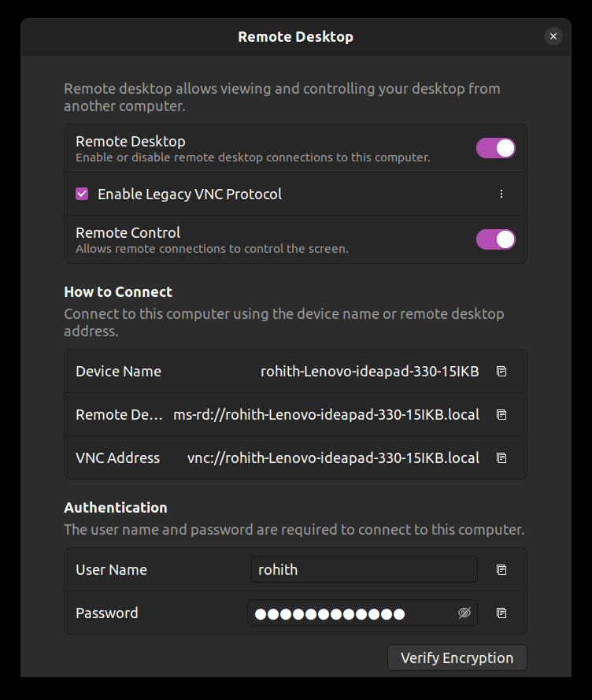Disable the Remote Desktop switch
Viewport: 592px width, 700px height.
tap(495, 148)
